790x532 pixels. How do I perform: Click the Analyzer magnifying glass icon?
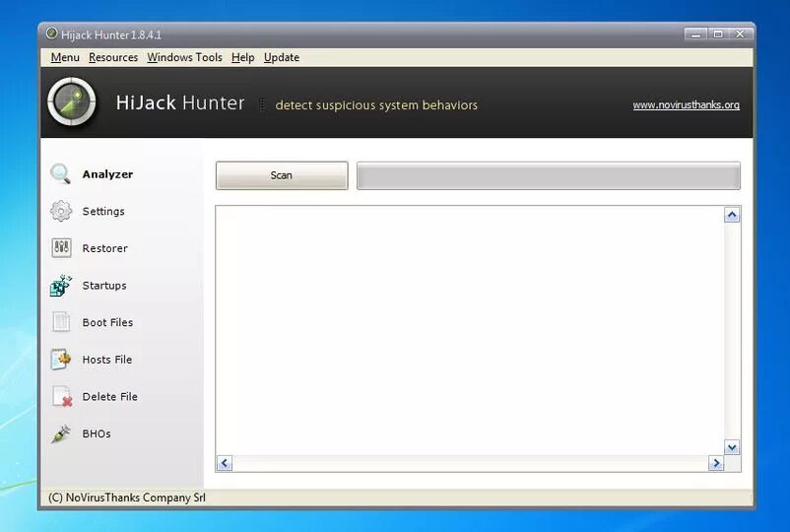(x=60, y=174)
